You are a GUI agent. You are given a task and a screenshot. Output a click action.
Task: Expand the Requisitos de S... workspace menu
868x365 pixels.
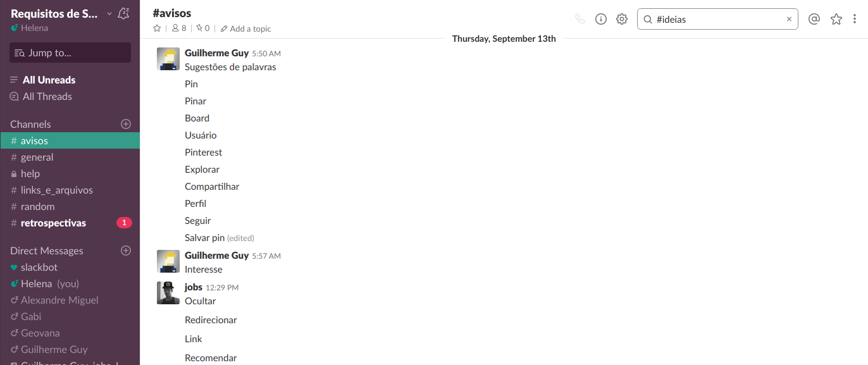coord(61,13)
